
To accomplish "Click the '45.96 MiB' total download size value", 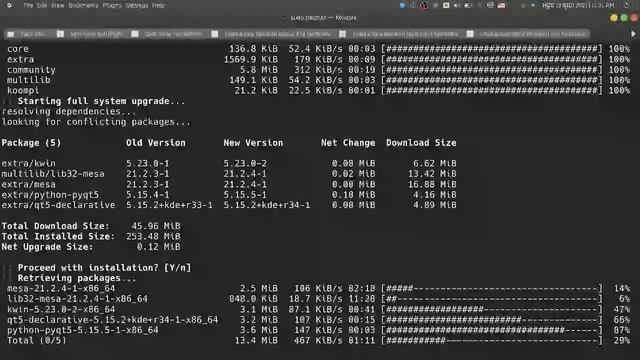I will tap(156, 226).
